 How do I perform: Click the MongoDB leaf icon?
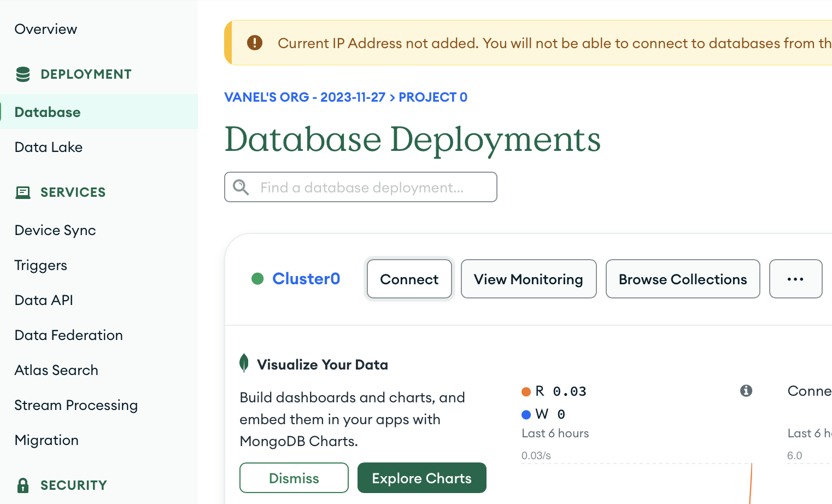(244, 363)
